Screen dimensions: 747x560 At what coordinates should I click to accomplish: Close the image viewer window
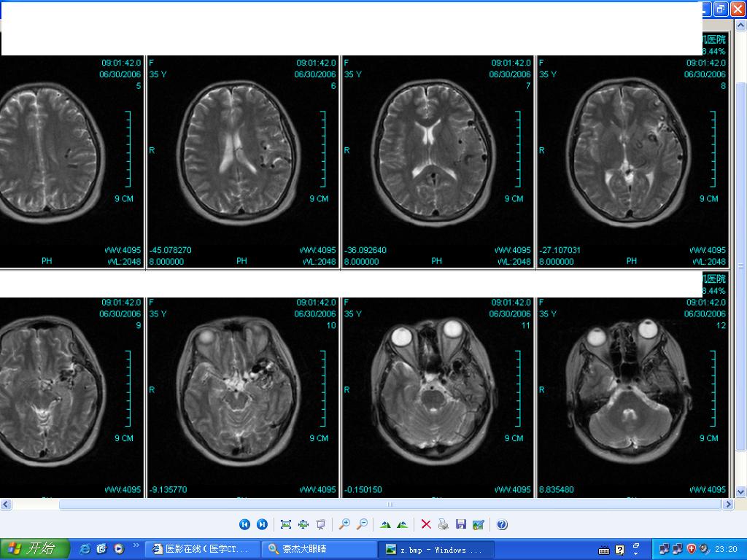[x=738, y=9]
